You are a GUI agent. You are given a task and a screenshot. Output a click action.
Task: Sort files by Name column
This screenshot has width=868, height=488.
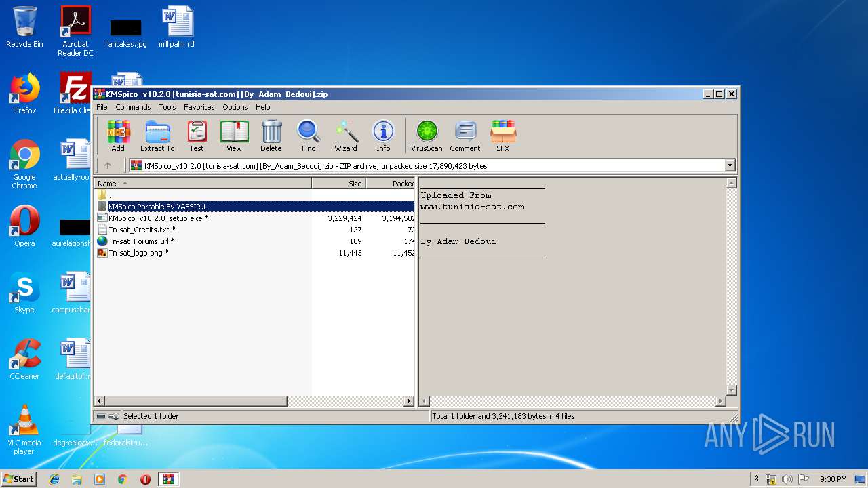click(203, 184)
